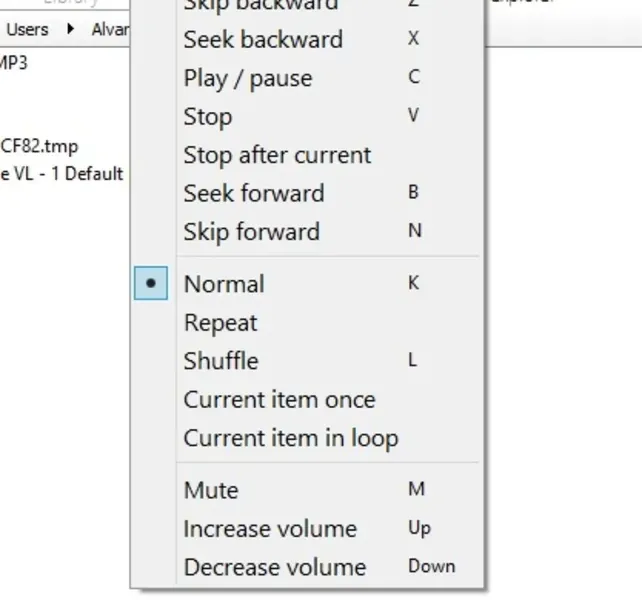642x600 pixels.
Task: Select the Stop menu item
Action: 207,117
